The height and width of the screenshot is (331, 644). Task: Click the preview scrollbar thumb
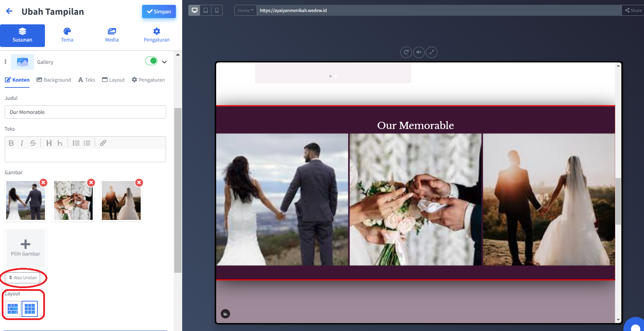pyautogui.click(x=618, y=201)
